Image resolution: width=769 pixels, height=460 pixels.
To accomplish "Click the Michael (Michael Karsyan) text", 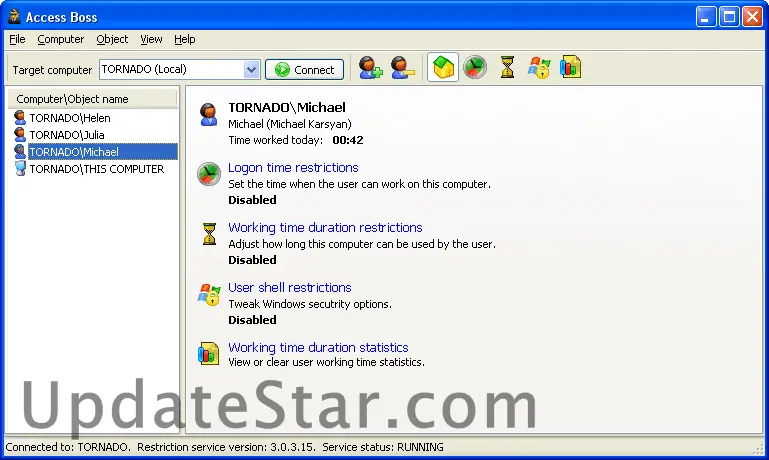I will 290,124.
